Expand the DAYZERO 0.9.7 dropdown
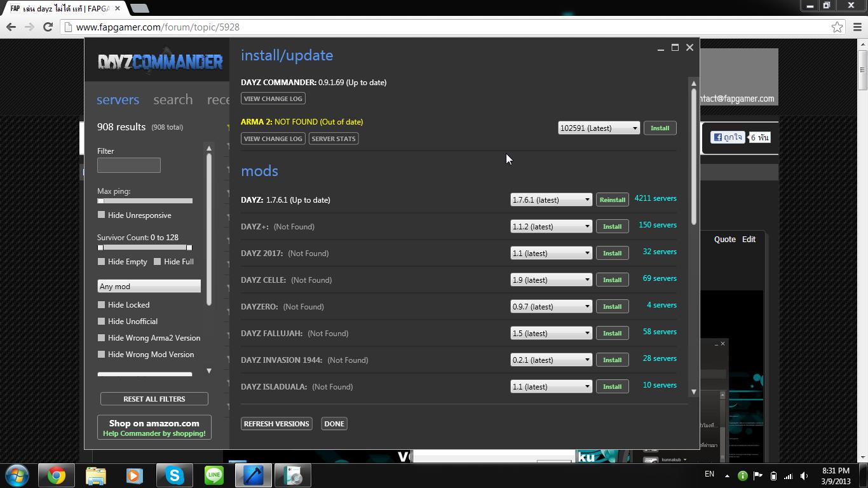The width and height of the screenshot is (868, 488). click(551, 306)
